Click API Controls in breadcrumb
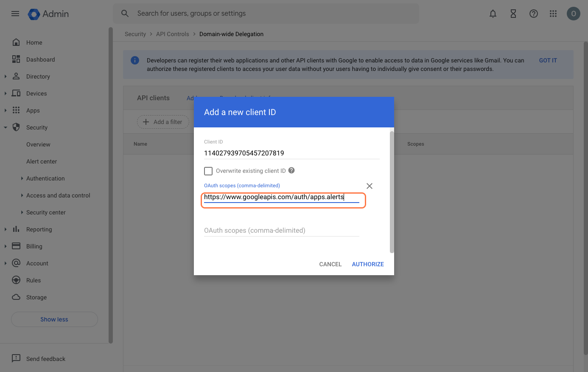 pos(172,34)
